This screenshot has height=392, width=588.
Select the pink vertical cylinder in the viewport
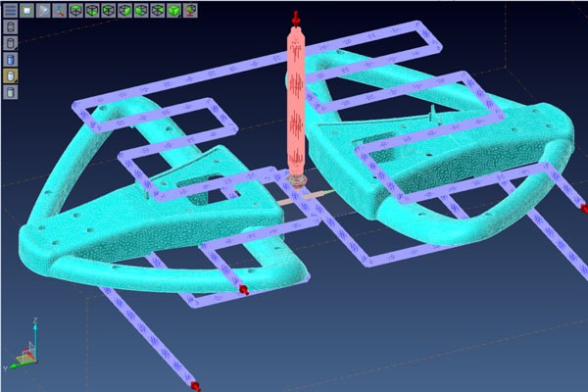pos(296,108)
